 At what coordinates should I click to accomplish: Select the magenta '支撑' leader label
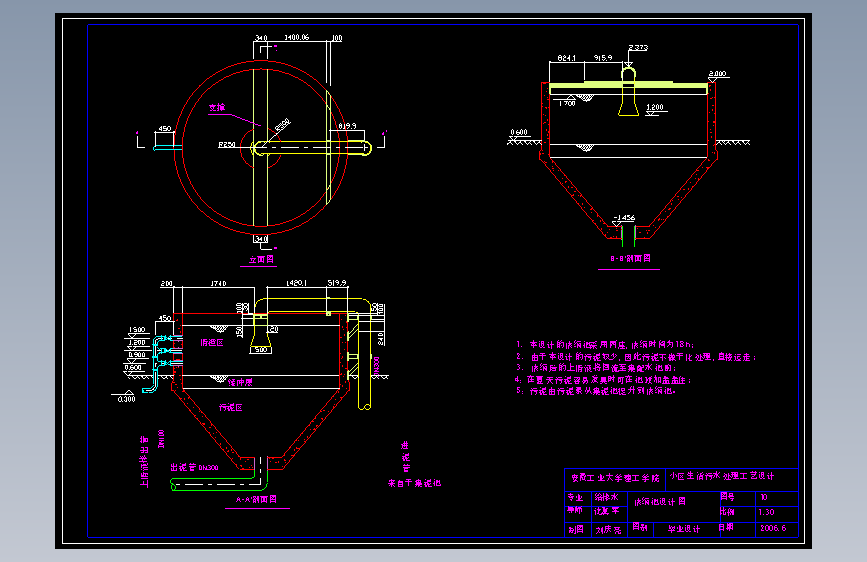tap(217, 107)
